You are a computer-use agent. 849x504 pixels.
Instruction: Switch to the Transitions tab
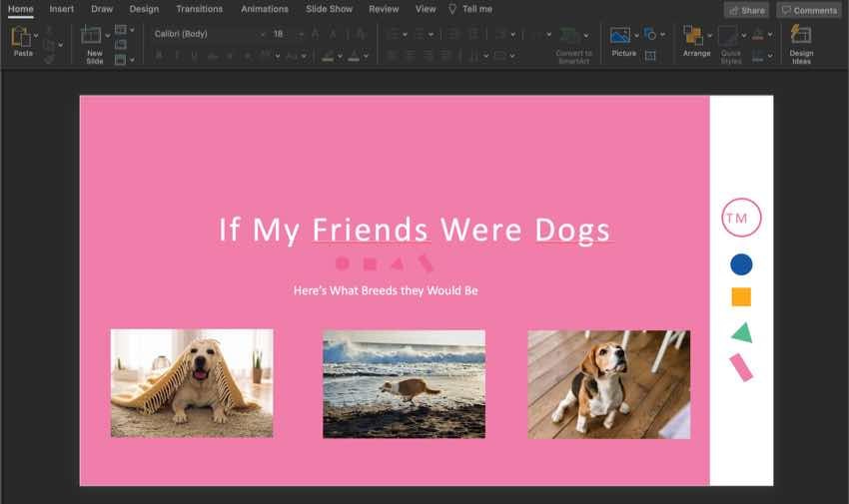pos(199,9)
